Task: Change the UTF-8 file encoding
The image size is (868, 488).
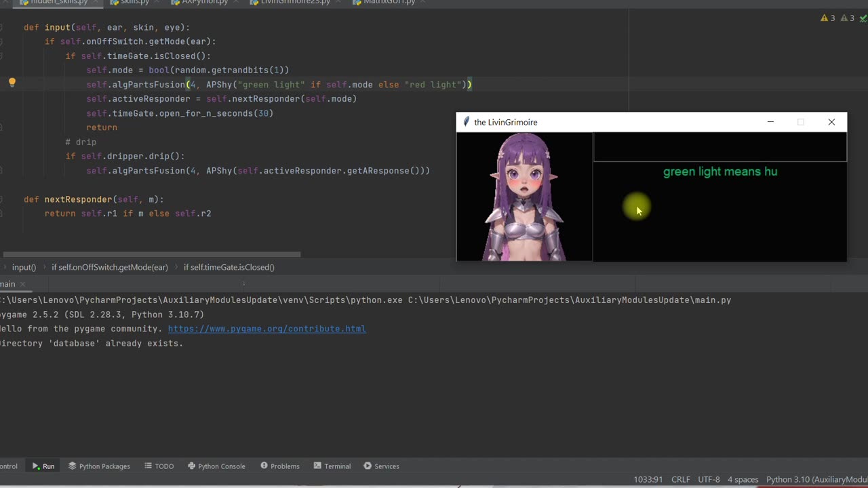Action: click(709, 480)
